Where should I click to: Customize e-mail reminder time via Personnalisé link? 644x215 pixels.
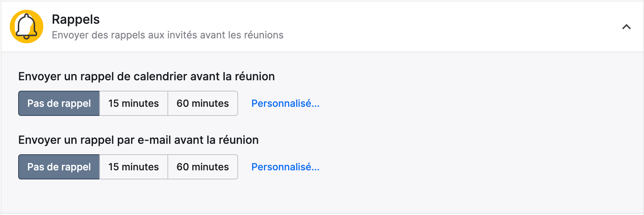[x=285, y=167]
